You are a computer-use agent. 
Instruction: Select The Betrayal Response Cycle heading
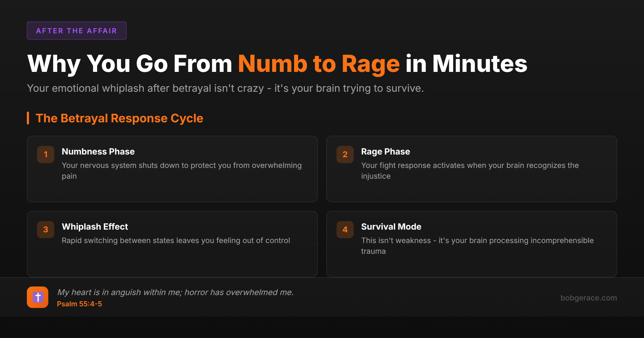coord(120,118)
